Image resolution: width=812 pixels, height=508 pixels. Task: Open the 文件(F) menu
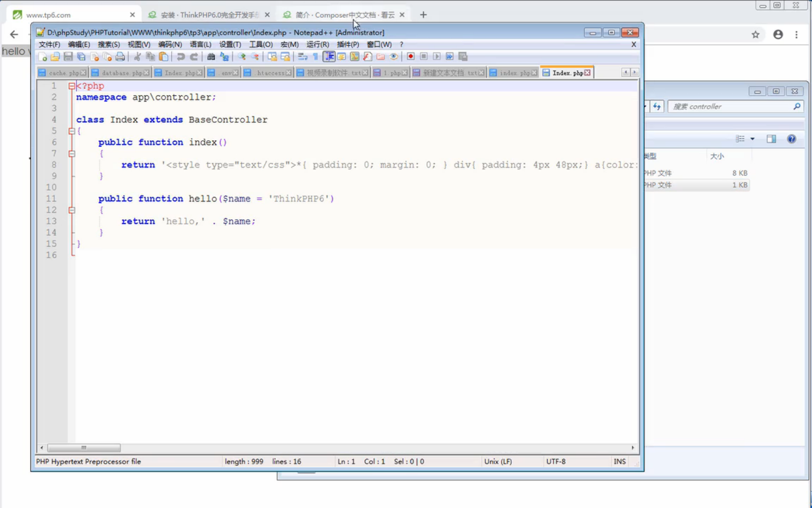[49, 45]
